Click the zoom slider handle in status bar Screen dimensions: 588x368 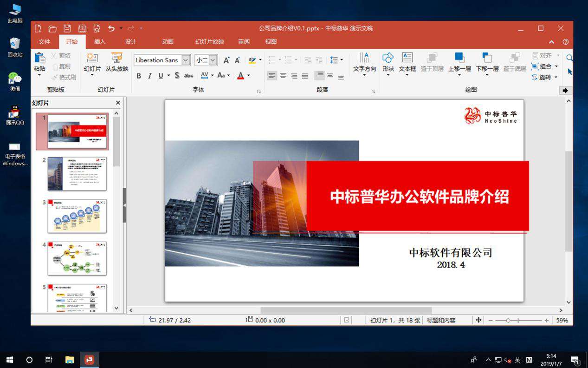click(x=508, y=321)
